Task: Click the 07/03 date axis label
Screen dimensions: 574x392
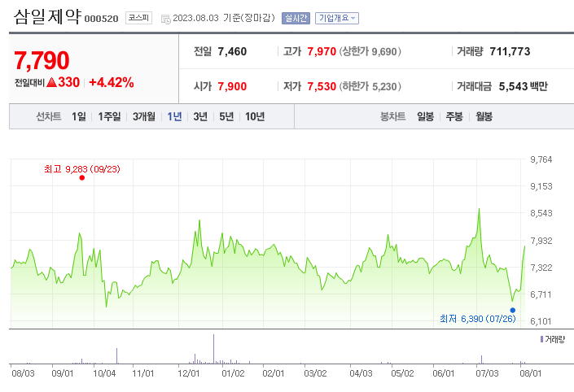Action: (487, 373)
